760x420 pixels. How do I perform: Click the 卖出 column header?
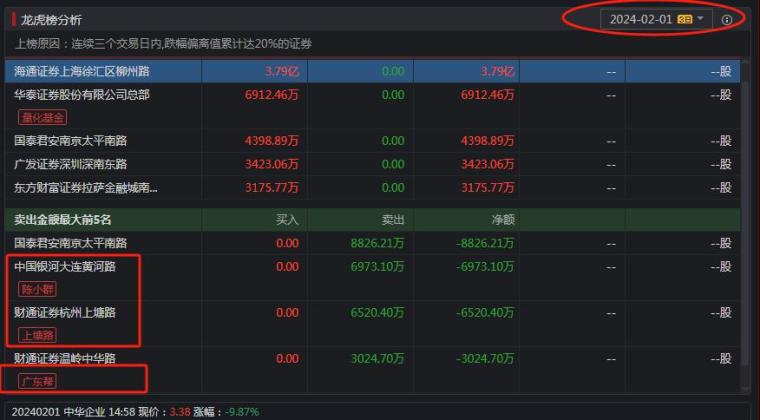pos(393,220)
